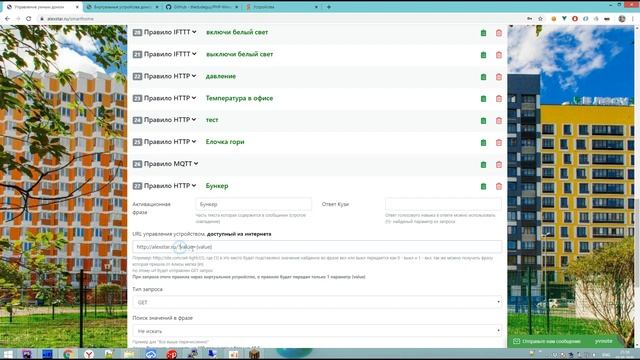The width and height of the screenshot is (640, 360).
Task: Open rule type dropdown for 'Температура в офисе'
Action: point(170,98)
